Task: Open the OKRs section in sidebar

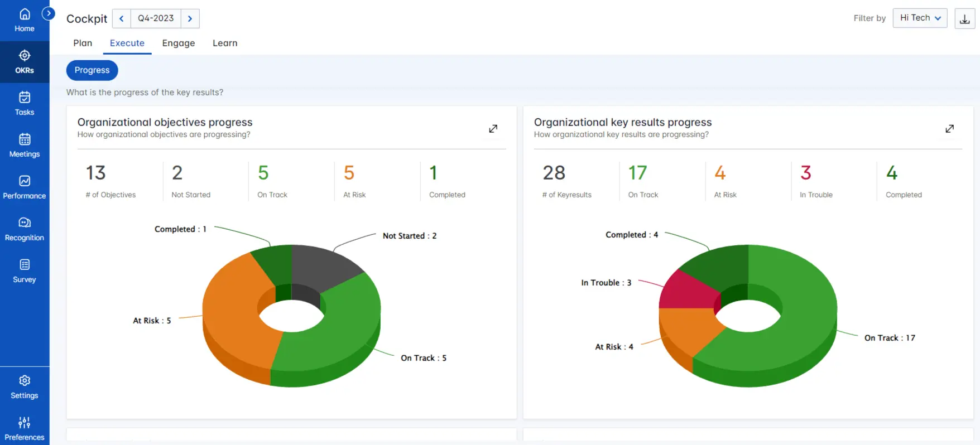Action: pyautogui.click(x=25, y=62)
